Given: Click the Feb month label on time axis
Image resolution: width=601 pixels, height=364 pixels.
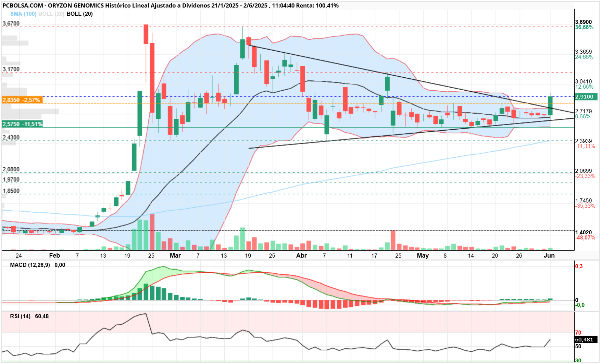Looking at the screenshot, I should [54, 256].
